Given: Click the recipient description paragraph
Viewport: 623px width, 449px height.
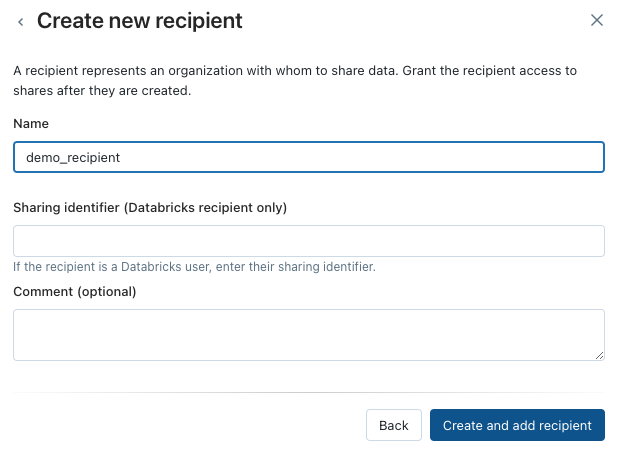Looking at the screenshot, I should coord(295,81).
